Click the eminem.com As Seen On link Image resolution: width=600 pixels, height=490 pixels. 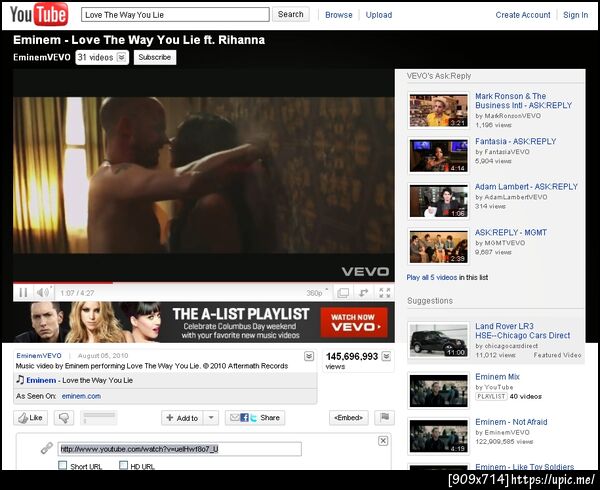(x=81, y=396)
